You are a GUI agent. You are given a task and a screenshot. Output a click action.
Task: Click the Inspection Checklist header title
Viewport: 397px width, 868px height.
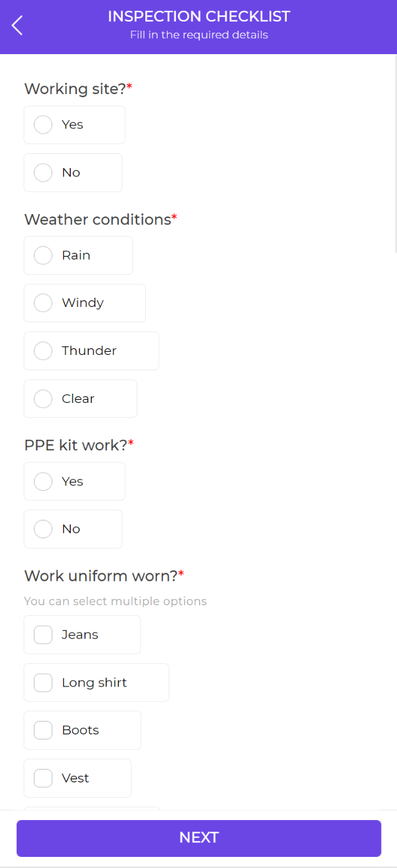coord(199,17)
